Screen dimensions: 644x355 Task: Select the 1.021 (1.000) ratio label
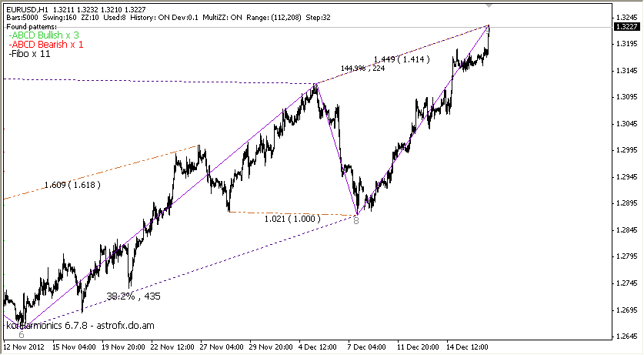[x=292, y=219]
